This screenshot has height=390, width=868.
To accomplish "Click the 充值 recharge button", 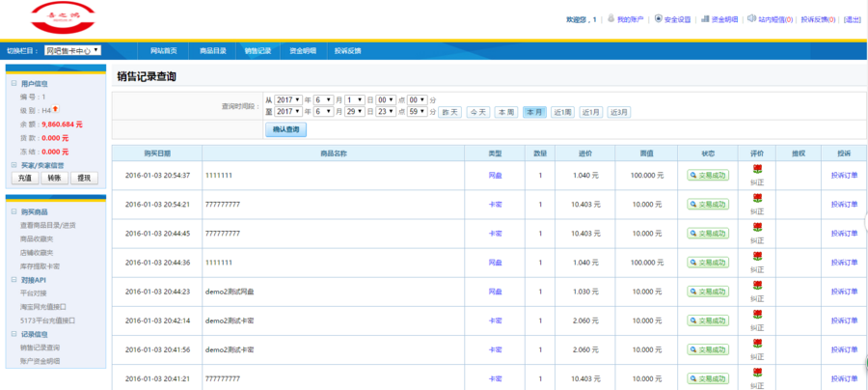I will point(24,178).
